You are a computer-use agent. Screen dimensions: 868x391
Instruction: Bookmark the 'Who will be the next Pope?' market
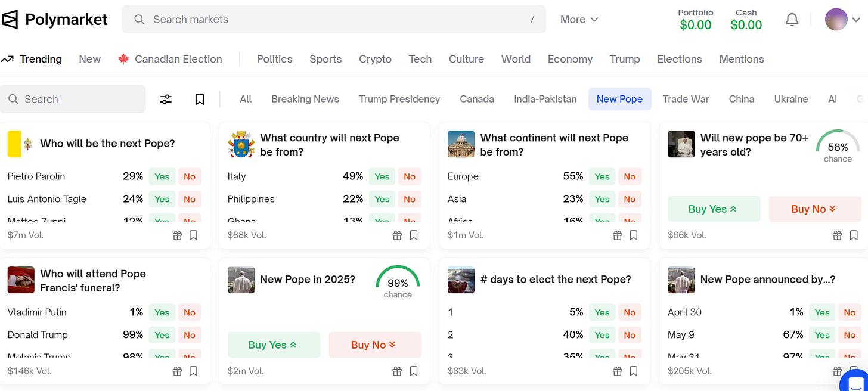[193, 235]
